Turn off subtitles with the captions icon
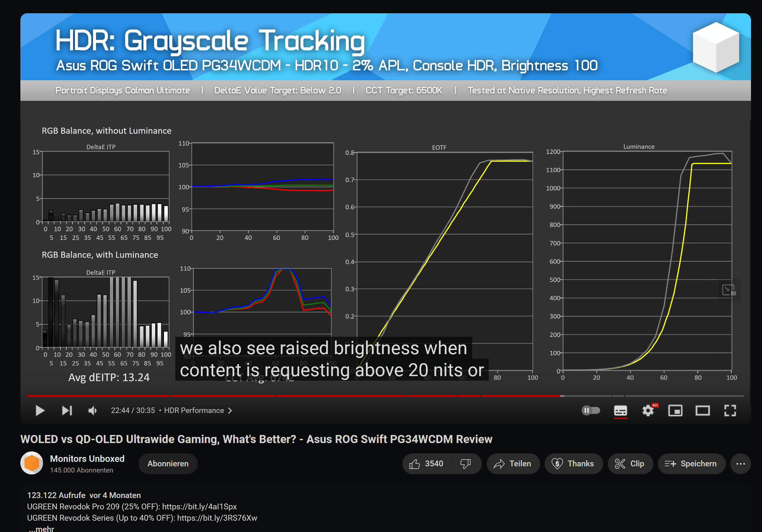 [620, 410]
